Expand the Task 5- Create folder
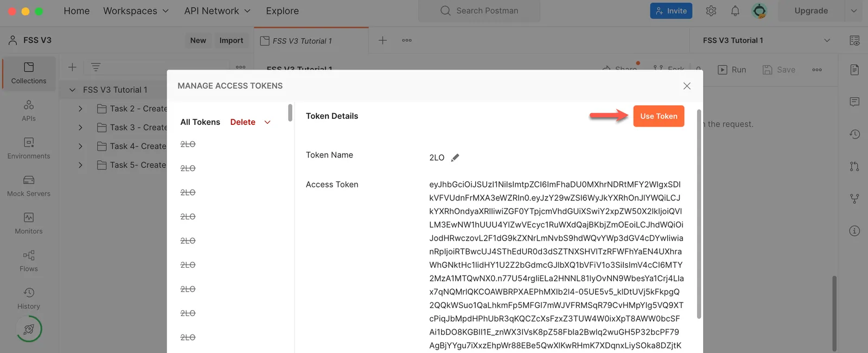Viewport: 868px width, 353px height. point(80,165)
